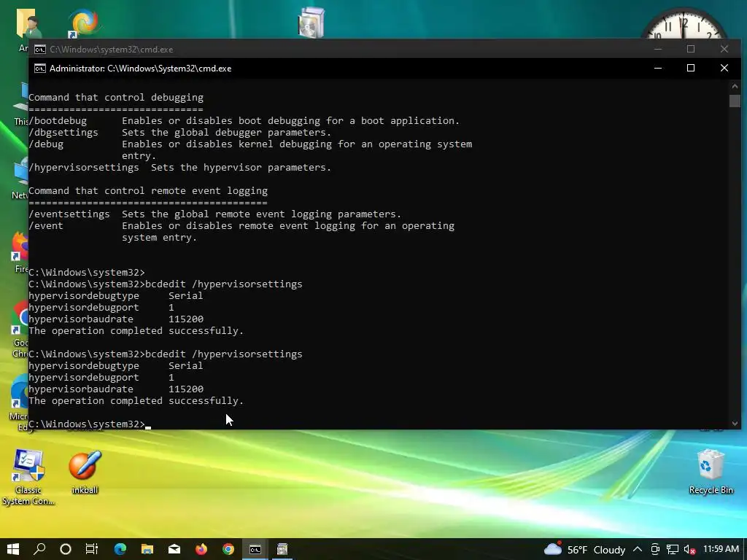Click first 'bcdedit /hypervisorsettings' command line
The width and height of the screenshot is (747, 560).
[166, 284]
